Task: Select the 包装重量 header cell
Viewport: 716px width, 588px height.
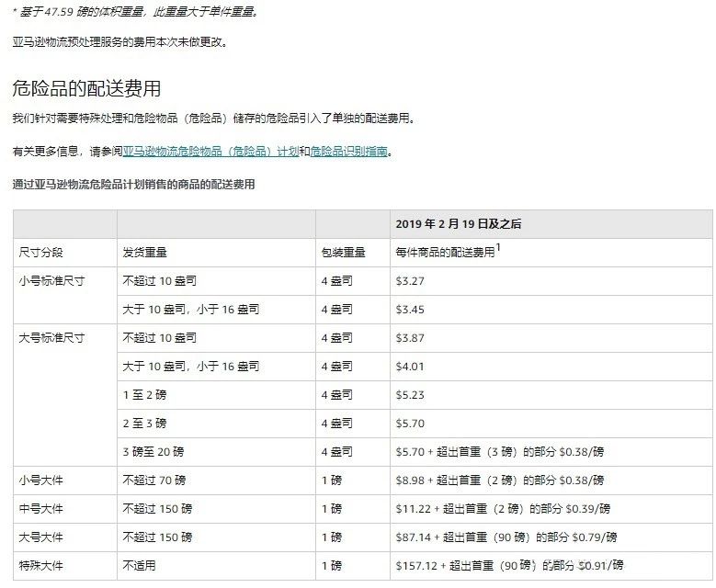Action: [343, 252]
